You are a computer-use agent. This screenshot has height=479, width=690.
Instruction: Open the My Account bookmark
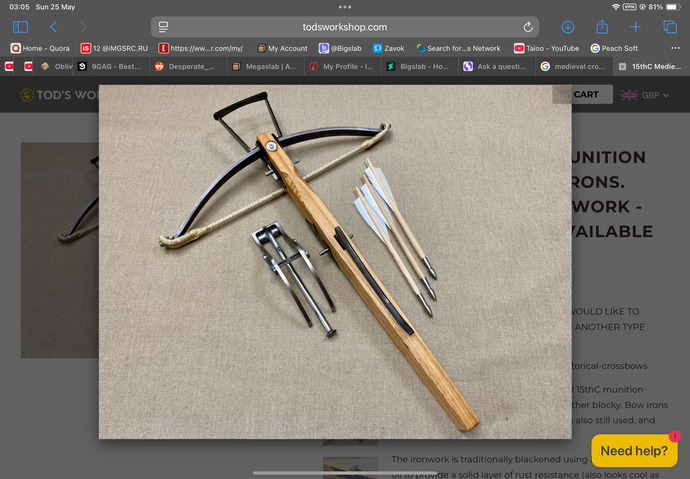coord(282,48)
